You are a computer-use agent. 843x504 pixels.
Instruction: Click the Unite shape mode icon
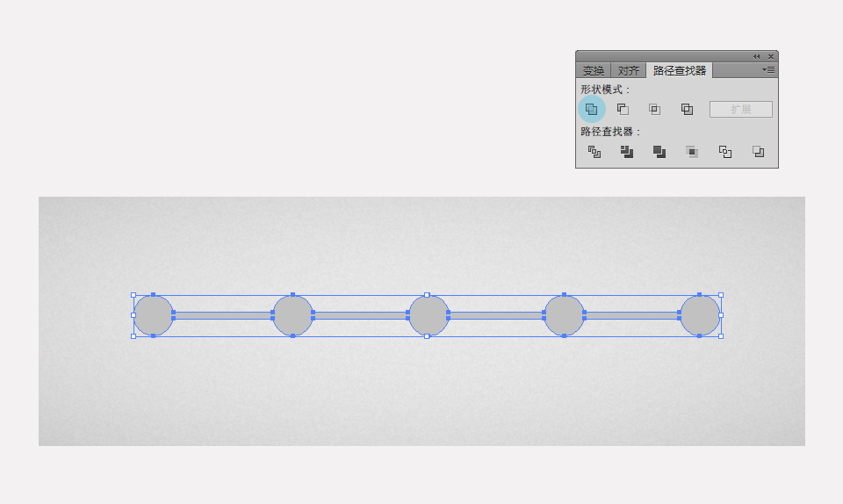tap(591, 110)
